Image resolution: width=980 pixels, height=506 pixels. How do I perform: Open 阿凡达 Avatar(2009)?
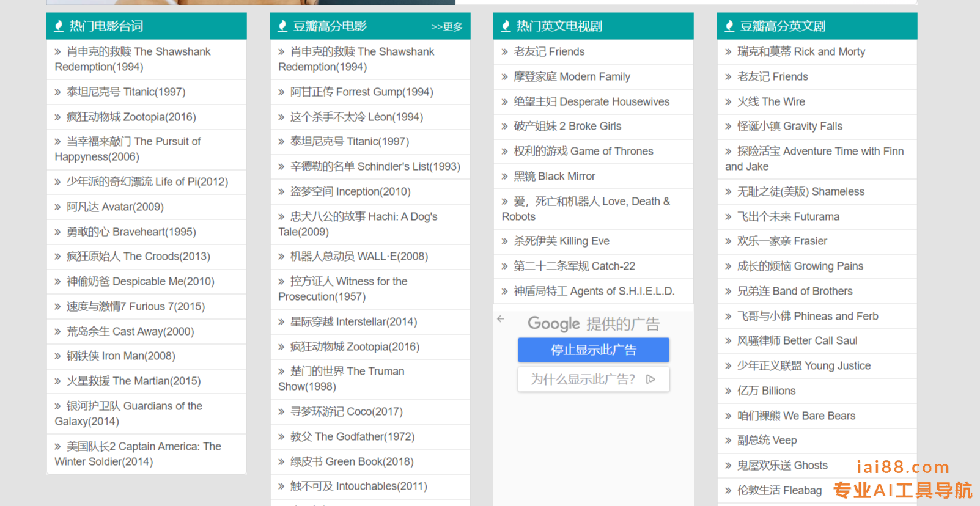point(115,207)
